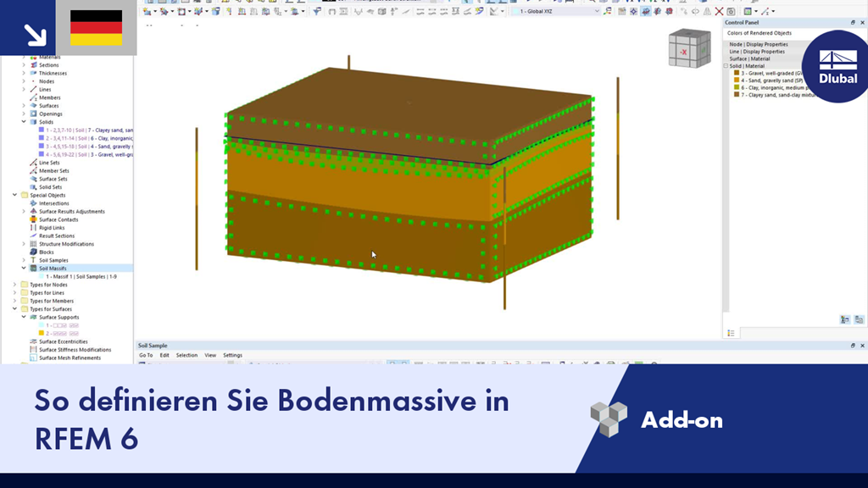868x488 pixels.
Task: Select Surface Results Adjustments item
Action: click(71, 211)
